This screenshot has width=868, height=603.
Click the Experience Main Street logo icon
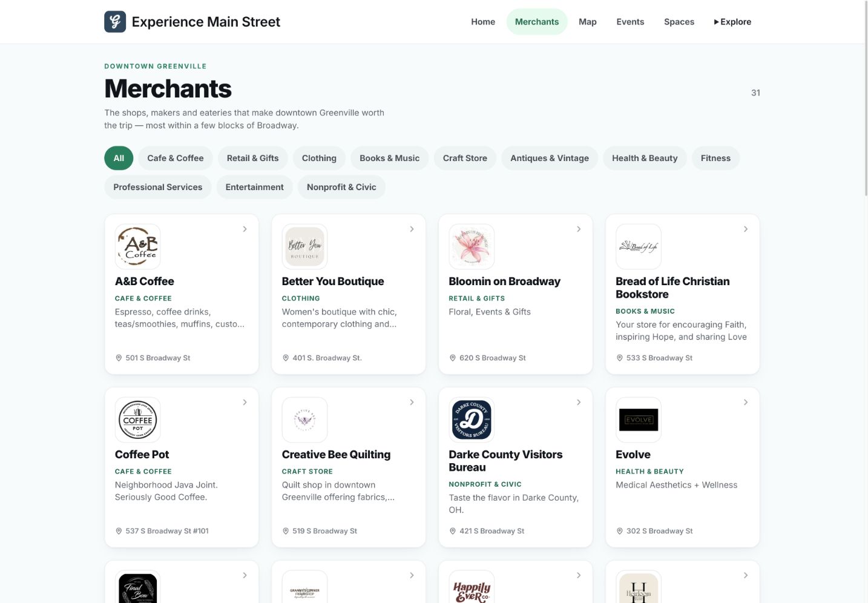[x=115, y=22]
